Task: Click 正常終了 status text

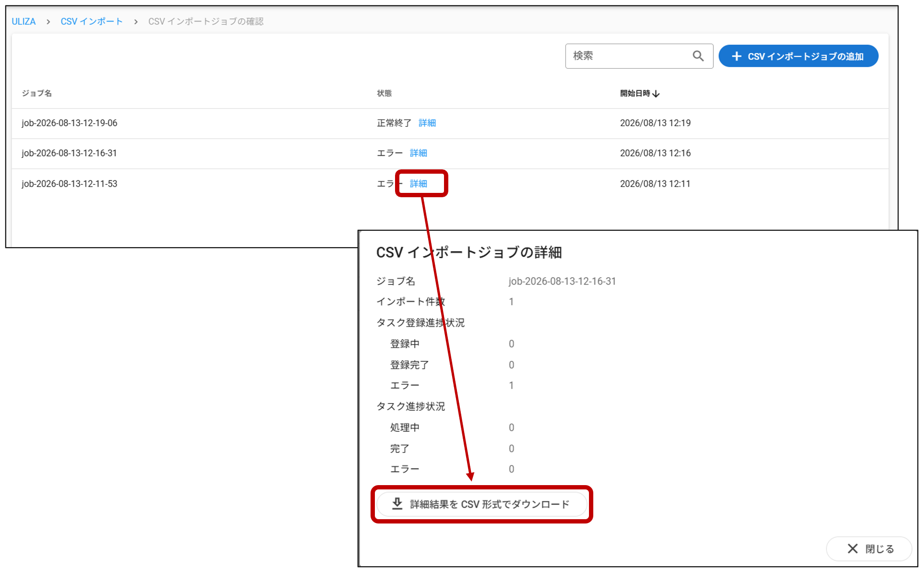Action: [x=394, y=123]
